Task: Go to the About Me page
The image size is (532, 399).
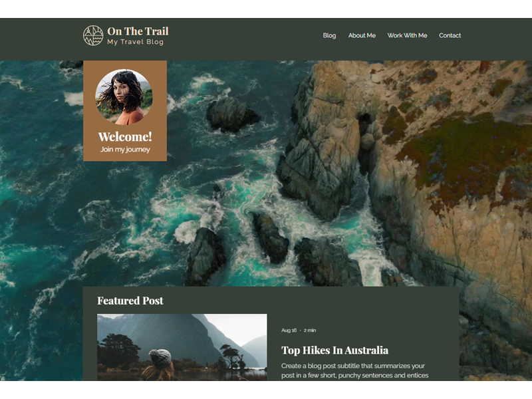Action: coord(362,35)
